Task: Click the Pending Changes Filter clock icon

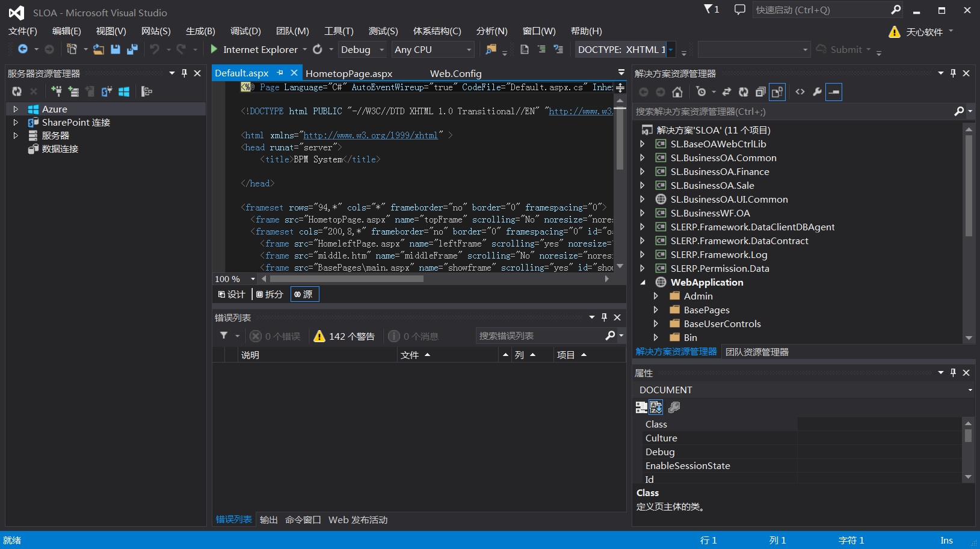Action: pyautogui.click(x=701, y=92)
